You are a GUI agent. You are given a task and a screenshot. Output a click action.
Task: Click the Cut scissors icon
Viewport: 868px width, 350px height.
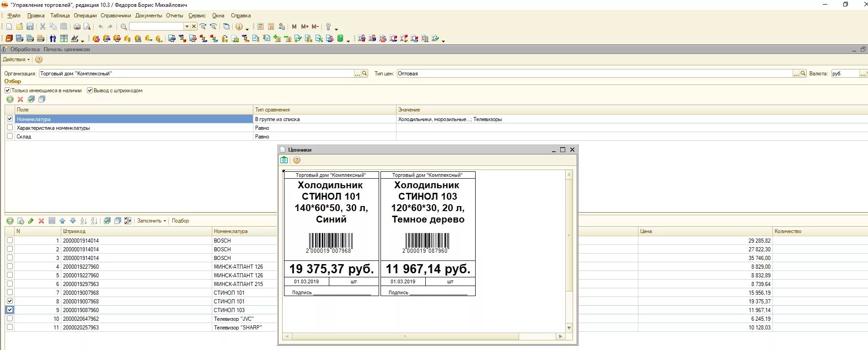(x=43, y=27)
